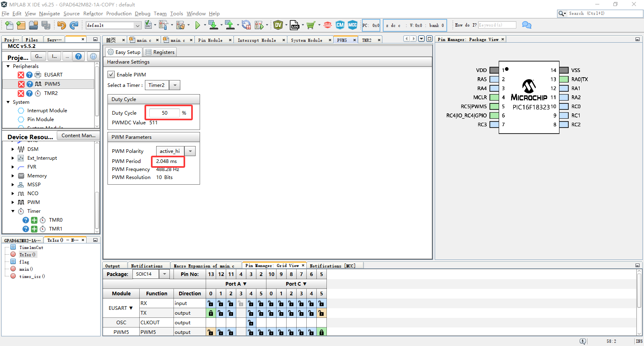Toggle EUSART TX lock on Port C pin 5
The width and height of the screenshot is (644, 346).
click(x=321, y=313)
